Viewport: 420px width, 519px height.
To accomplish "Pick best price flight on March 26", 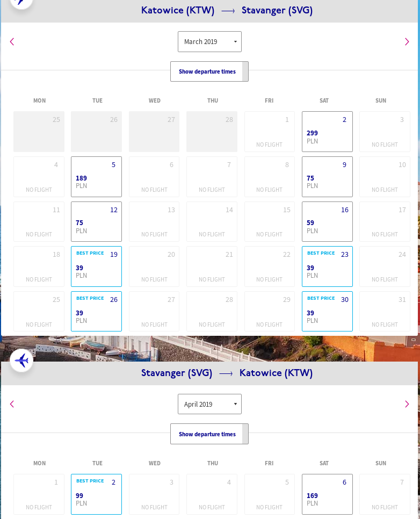I will [96, 312].
